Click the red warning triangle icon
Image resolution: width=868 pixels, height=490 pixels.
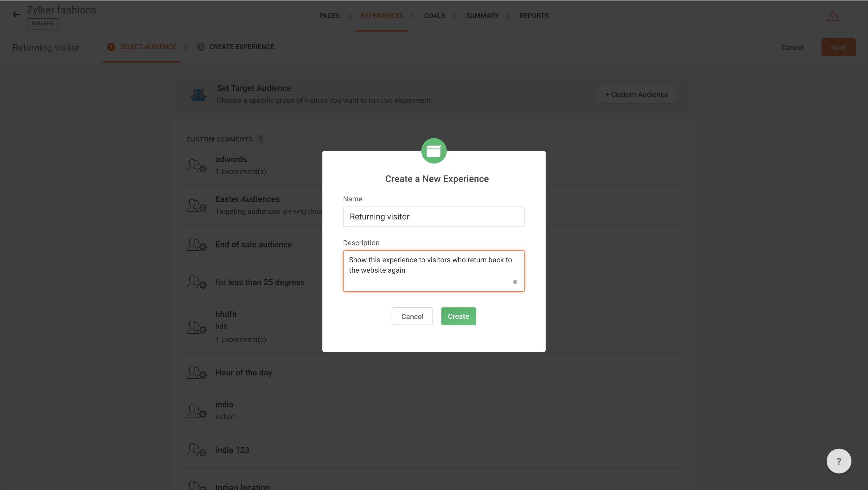[833, 16]
